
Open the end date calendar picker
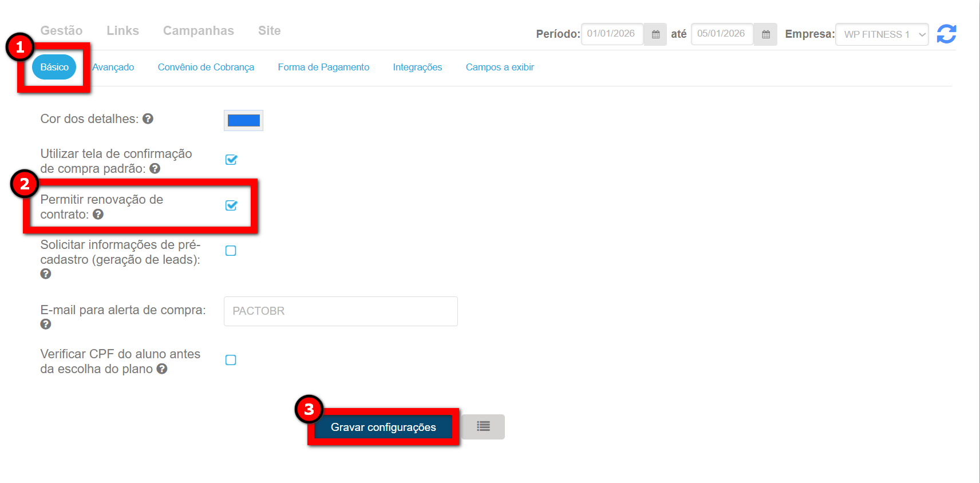(x=765, y=34)
